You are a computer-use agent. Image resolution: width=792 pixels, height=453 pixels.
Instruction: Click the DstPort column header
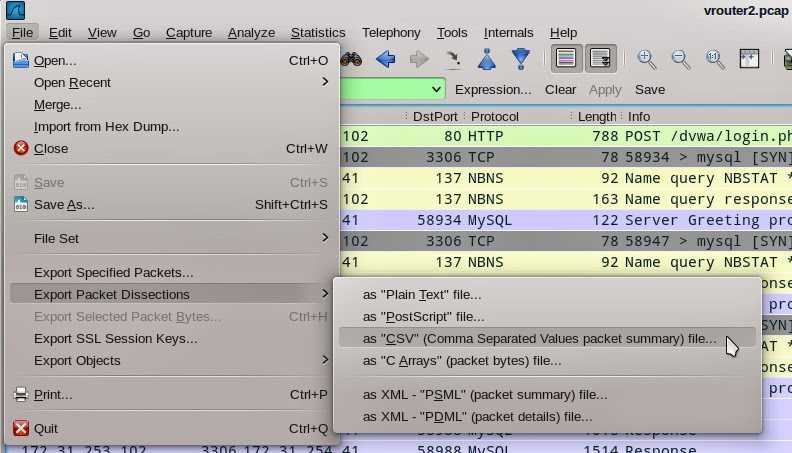pos(435,117)
